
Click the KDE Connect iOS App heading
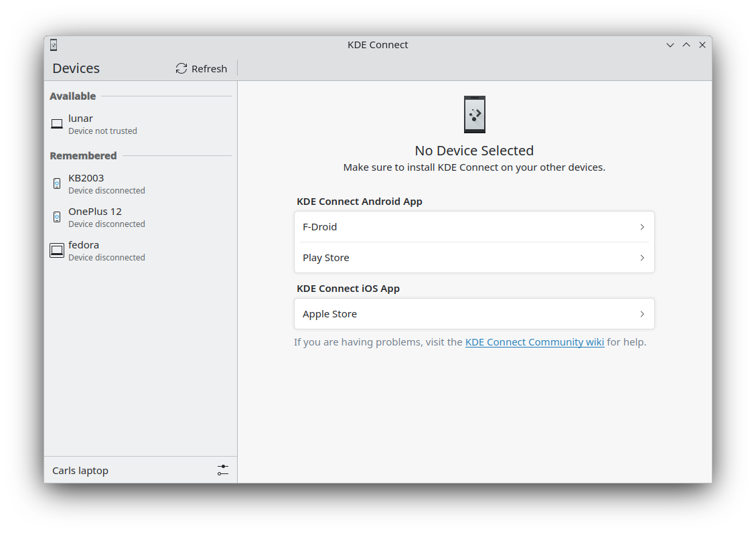(348, 288)
